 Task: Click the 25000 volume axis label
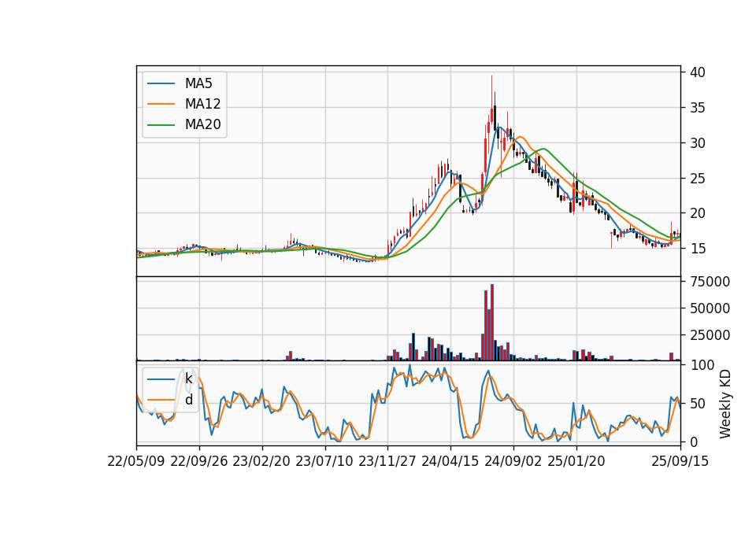tap(710, 335)
